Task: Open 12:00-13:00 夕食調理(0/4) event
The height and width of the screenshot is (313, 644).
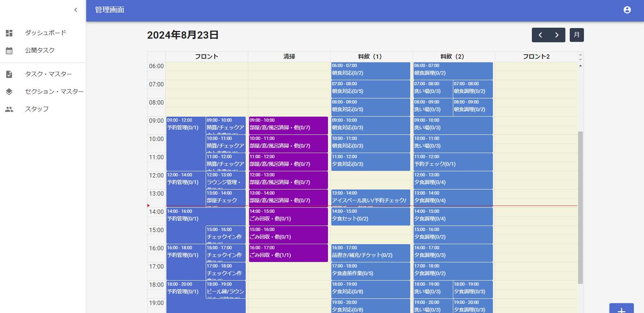Action: coord(453,180)
